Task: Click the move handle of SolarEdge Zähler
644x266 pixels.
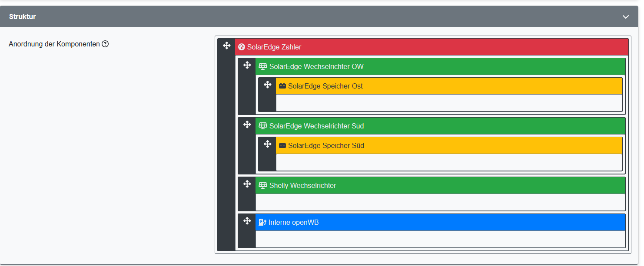Action: 226,45
